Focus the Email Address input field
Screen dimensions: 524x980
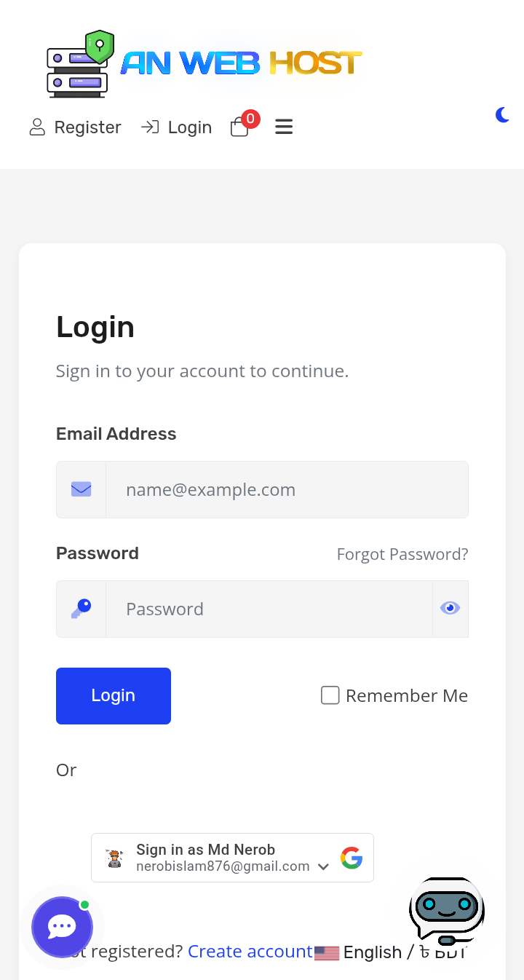[287, 489]
